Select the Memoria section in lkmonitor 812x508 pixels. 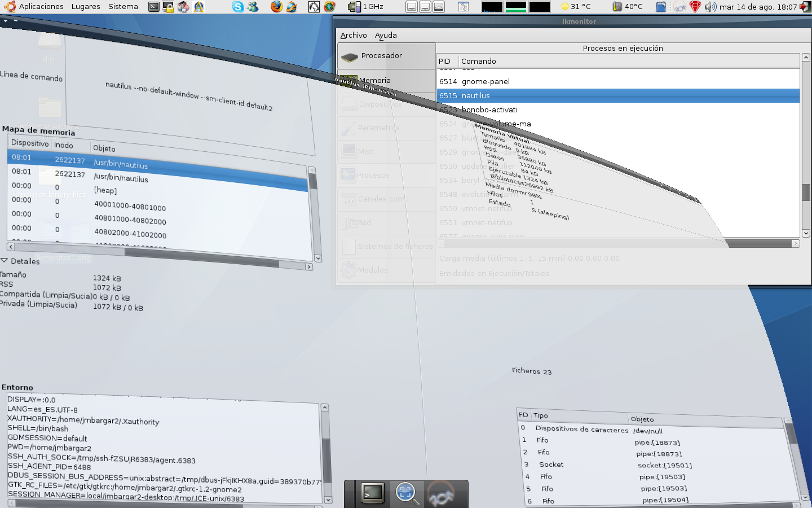386,81
